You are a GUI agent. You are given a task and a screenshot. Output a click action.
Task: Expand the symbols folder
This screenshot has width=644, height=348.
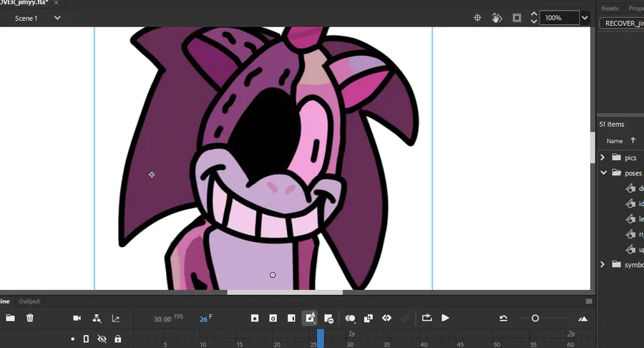[602, 264]
